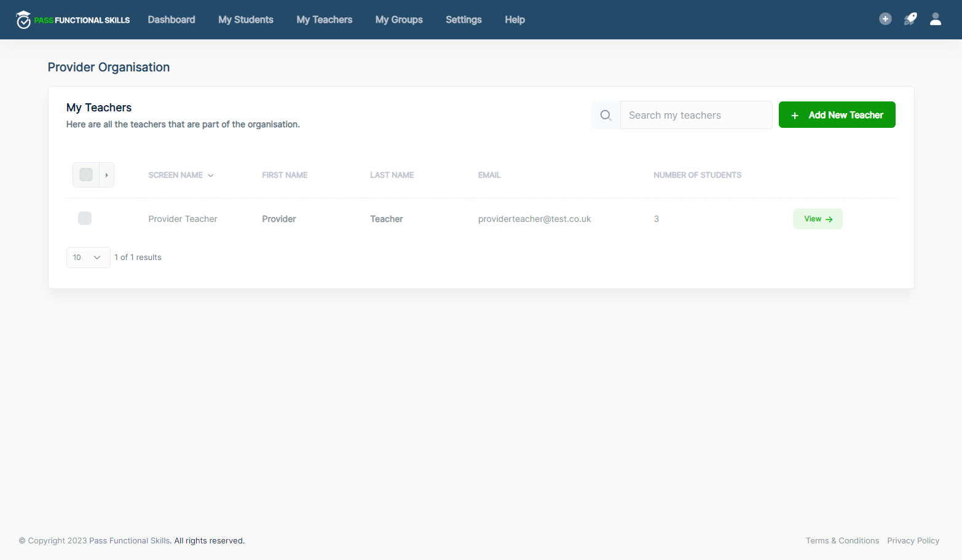Open Help in the navigation bar

coord(515,20)
